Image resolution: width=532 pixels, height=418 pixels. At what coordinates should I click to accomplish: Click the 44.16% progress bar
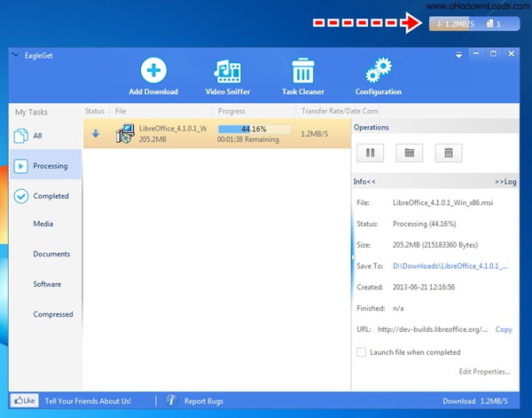(254, 129)
